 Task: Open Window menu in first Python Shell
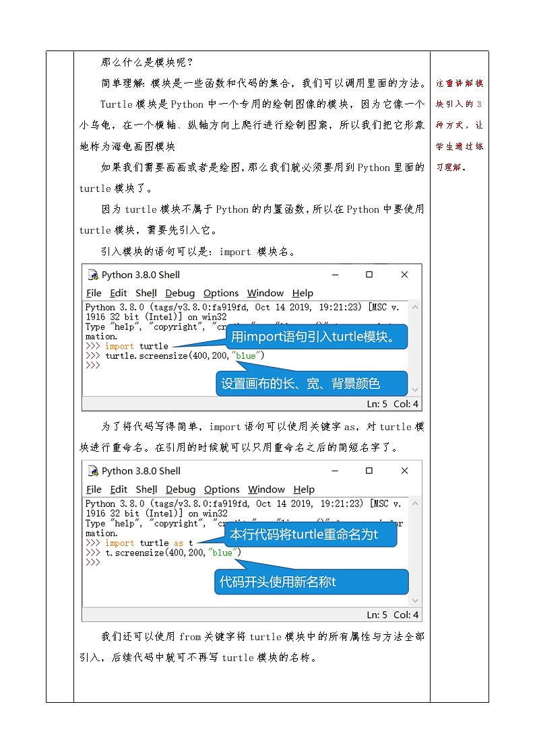click(265, 293)
